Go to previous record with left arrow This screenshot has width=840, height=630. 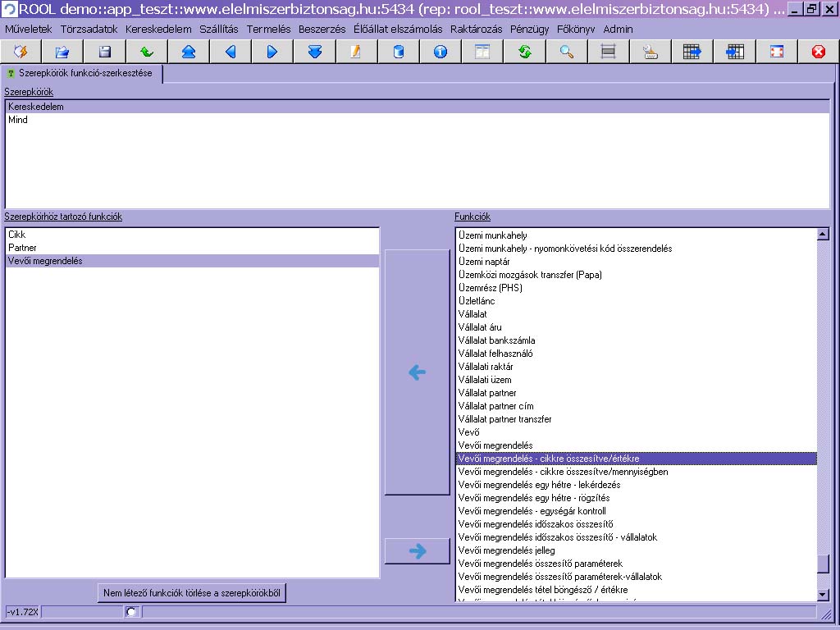(x=231, y=52)
